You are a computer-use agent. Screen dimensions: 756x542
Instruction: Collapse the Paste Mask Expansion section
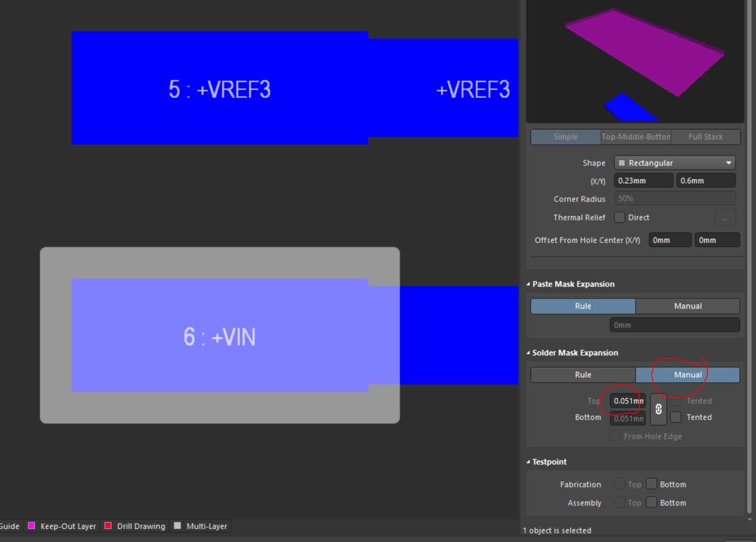pyautogui.click(x=528, y=284)
